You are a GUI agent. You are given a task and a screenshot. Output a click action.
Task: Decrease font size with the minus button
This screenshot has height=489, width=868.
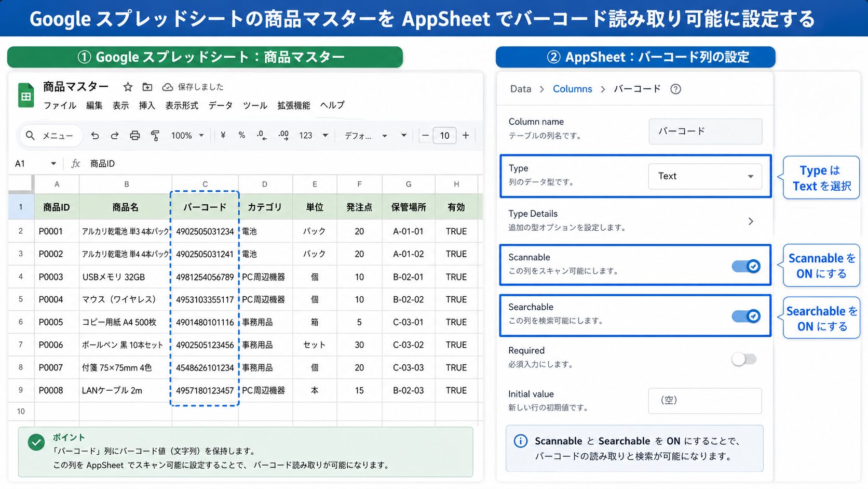(x=425, y=136)
